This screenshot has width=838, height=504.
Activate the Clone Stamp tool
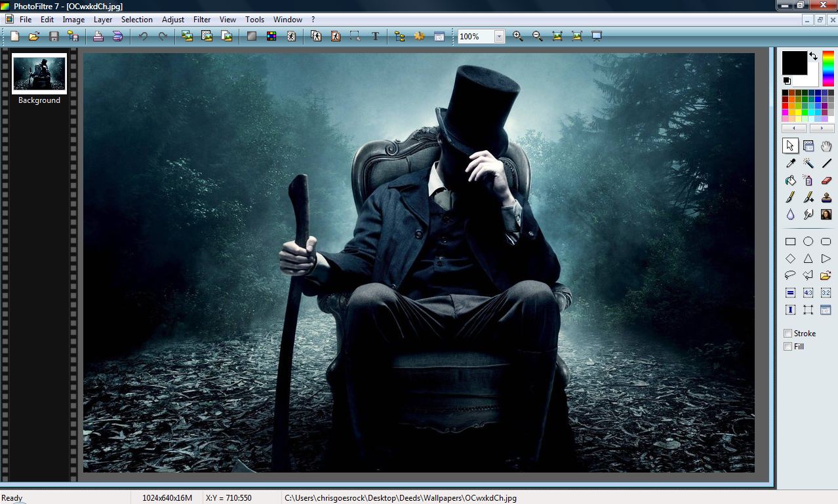tap(826, 197)
